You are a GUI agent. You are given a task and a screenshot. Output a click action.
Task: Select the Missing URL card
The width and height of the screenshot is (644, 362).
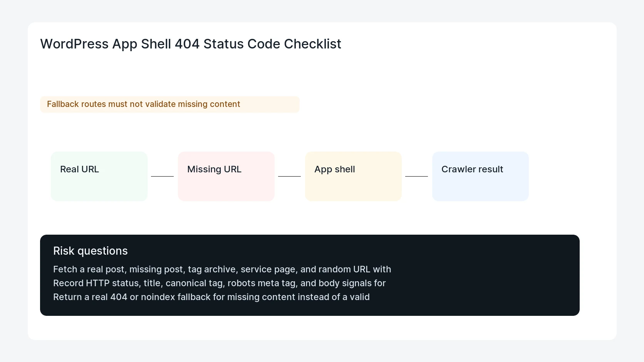click(226, 176)
